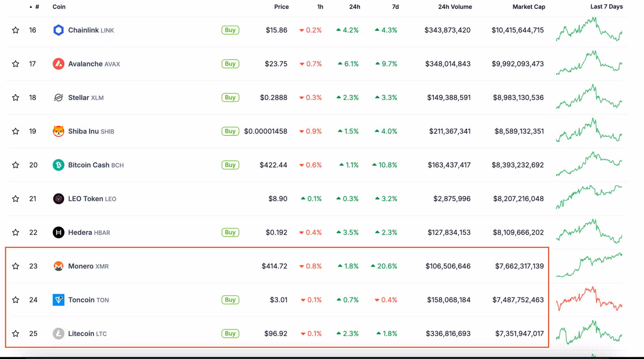Favorite Bitcoin Cash with its star icon
Viewport: 644px width, 359px height.
pyautogui.click(x=15, y=165)
